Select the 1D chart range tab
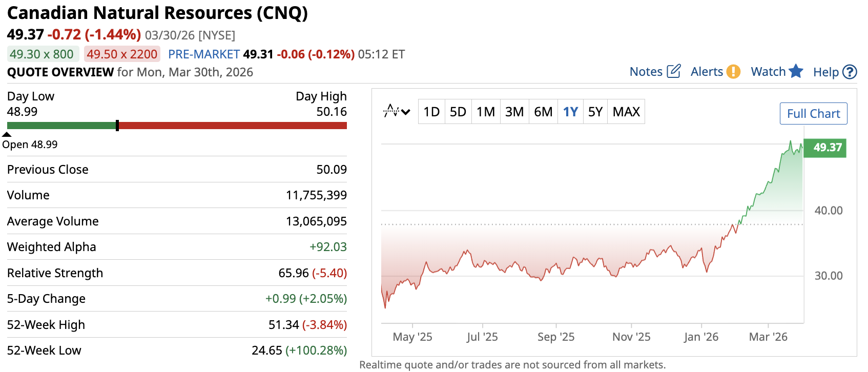The image size is (868, 372). (431, 112)
